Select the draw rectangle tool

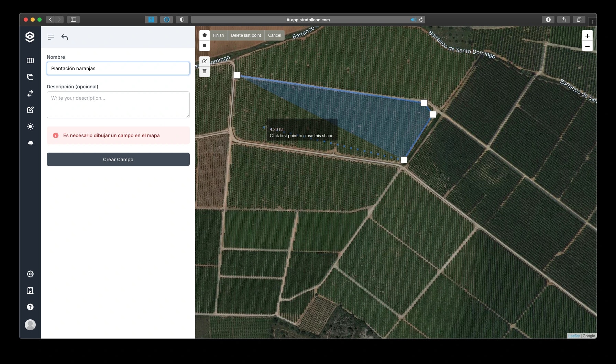pyautogui.click(x=205, y=45)
